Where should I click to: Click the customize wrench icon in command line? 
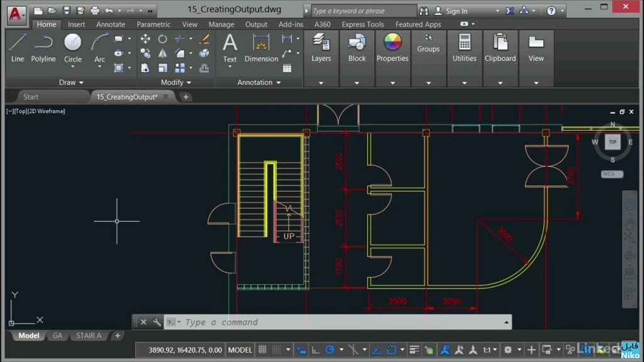pos(157,322)
